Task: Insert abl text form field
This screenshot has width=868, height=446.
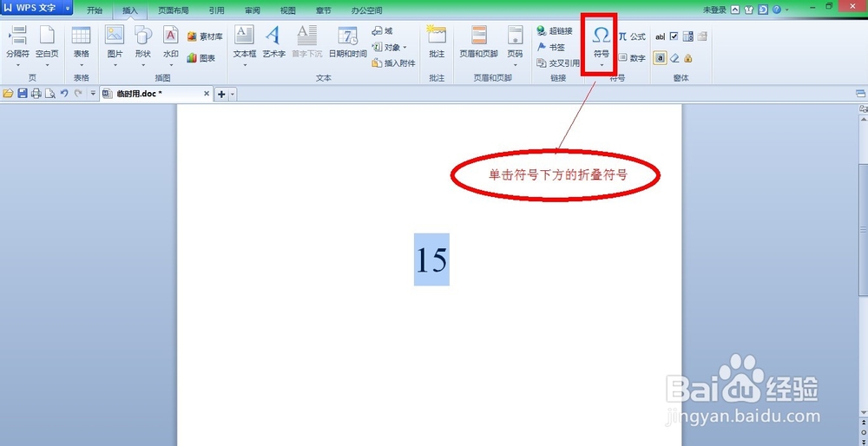Action: pos(660,36)
